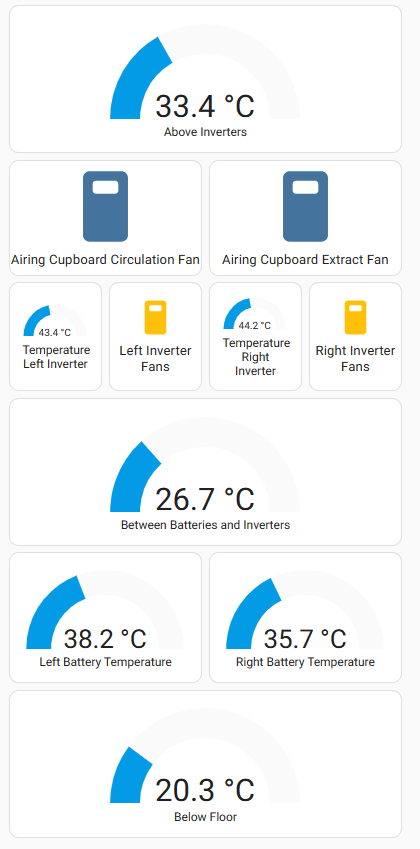Click the 26.7 °C reading

click(205, 499)
